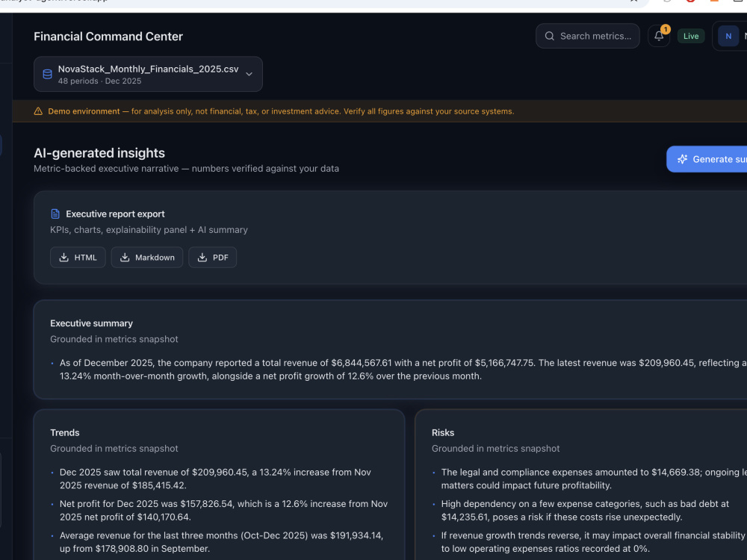Click the Demo environment warning text
Screen dimensions: 747x560
pos(281,111)
